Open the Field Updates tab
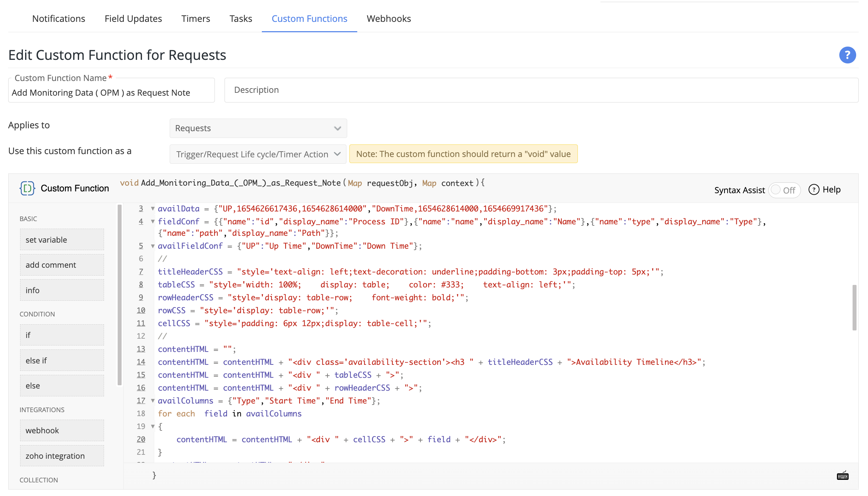 (x=133, y=18)
